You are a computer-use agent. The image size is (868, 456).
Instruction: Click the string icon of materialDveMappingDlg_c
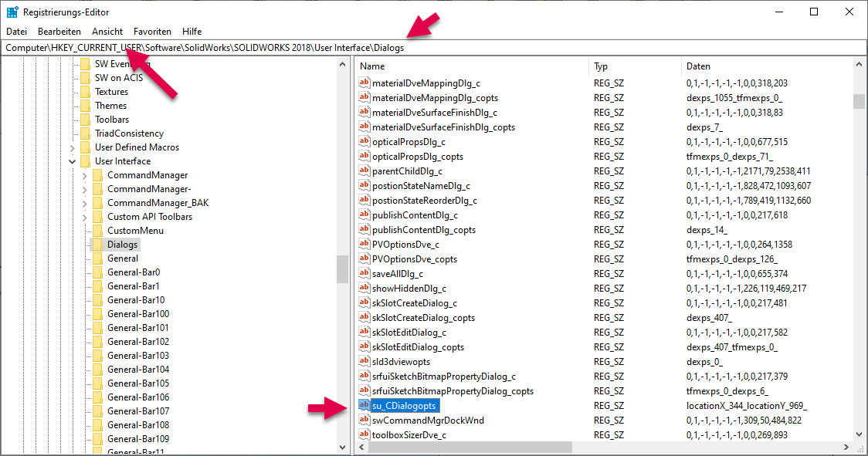click(x=364, y=83)
